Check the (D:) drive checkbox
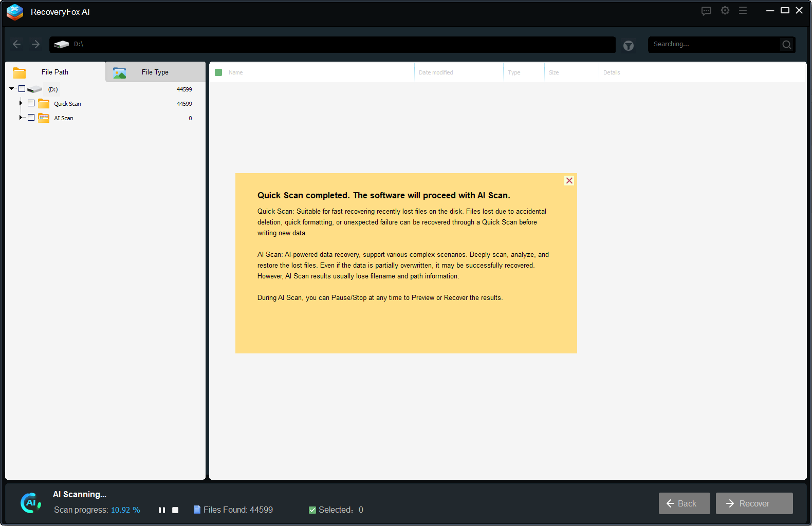Screen dimensions: 812x526 click(x=22, y=89)
